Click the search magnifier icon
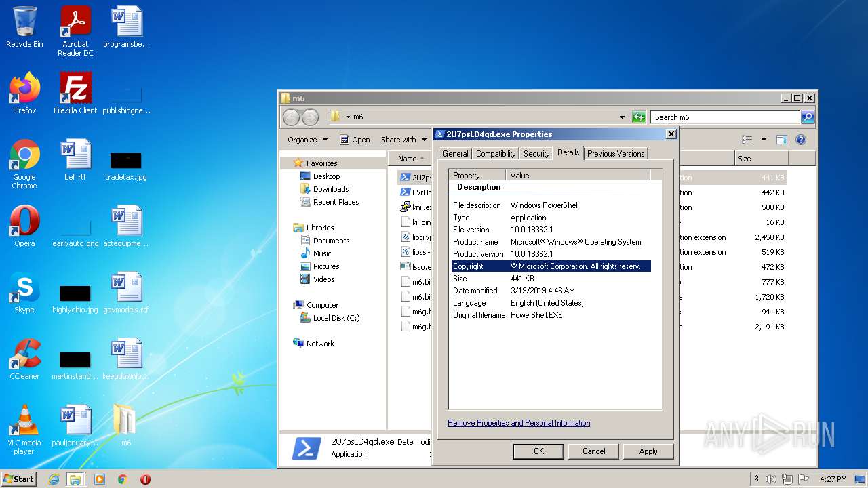The width and height of the screenshot is (868, 488). click(808, 117)
